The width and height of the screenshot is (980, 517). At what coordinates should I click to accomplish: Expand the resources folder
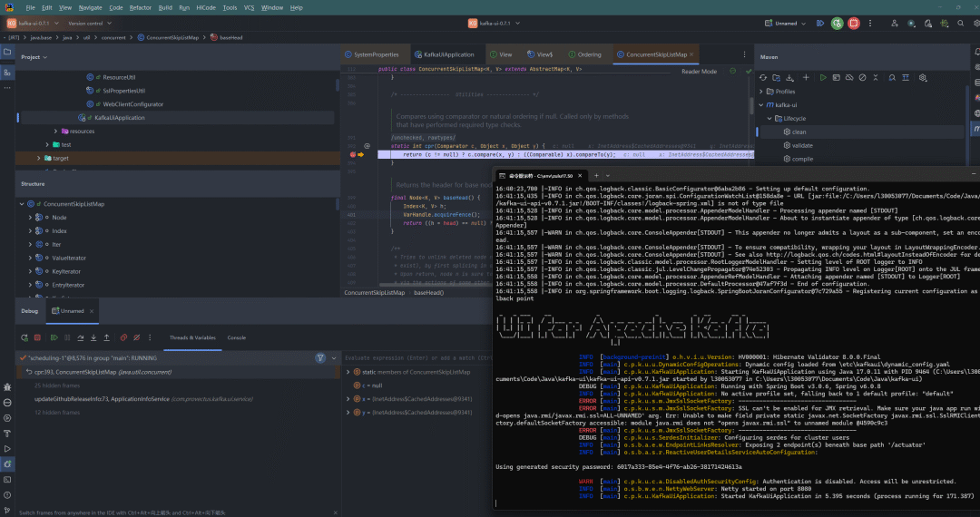[x=55, y=132]
